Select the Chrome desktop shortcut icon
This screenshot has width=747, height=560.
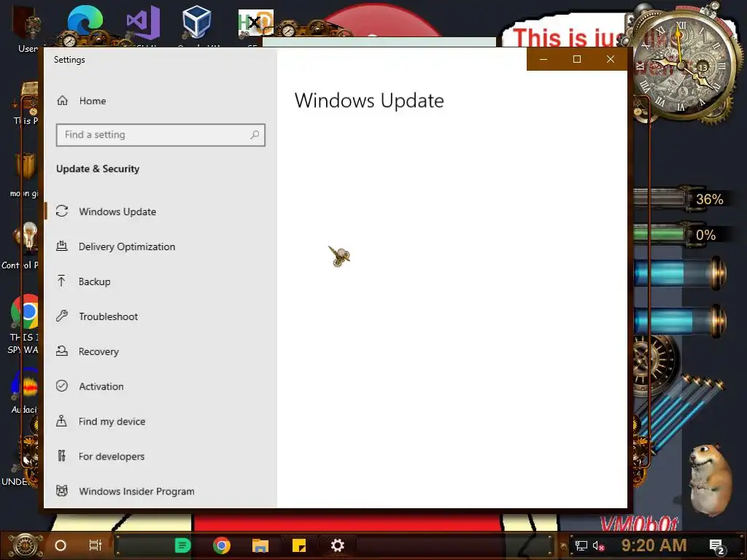(25, 312)
